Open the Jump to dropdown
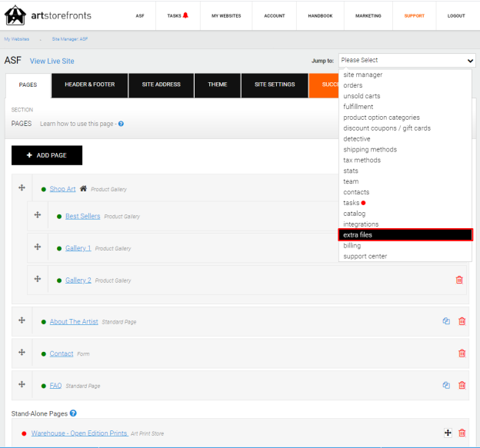This screenshot has width=480, height=448. 407,60
